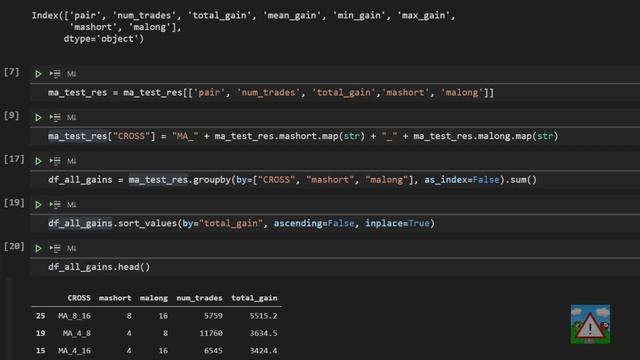Click run-by-line icon of cell [17]
The image size is (640, 360).
(55, 161)
